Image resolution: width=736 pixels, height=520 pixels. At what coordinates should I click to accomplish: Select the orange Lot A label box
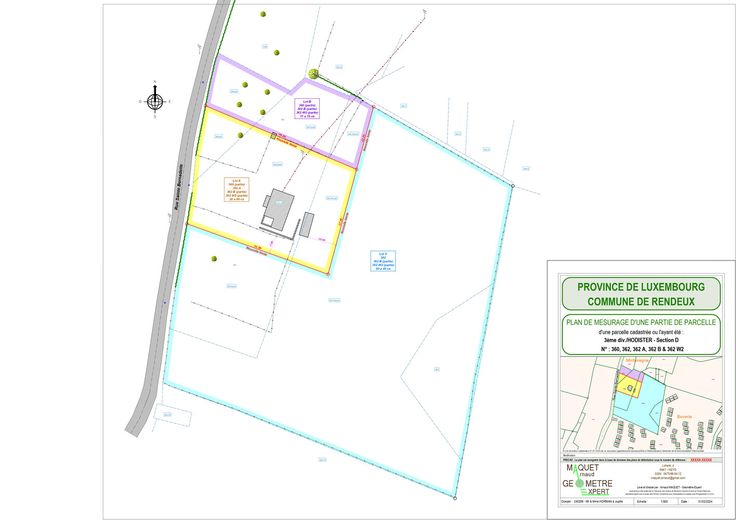coord(237,190)
